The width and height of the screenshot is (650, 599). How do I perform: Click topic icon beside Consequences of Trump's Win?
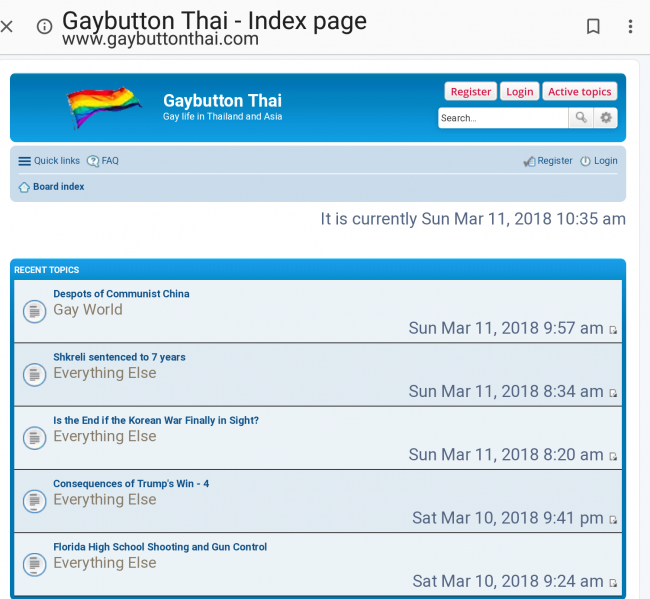point(34,501)
